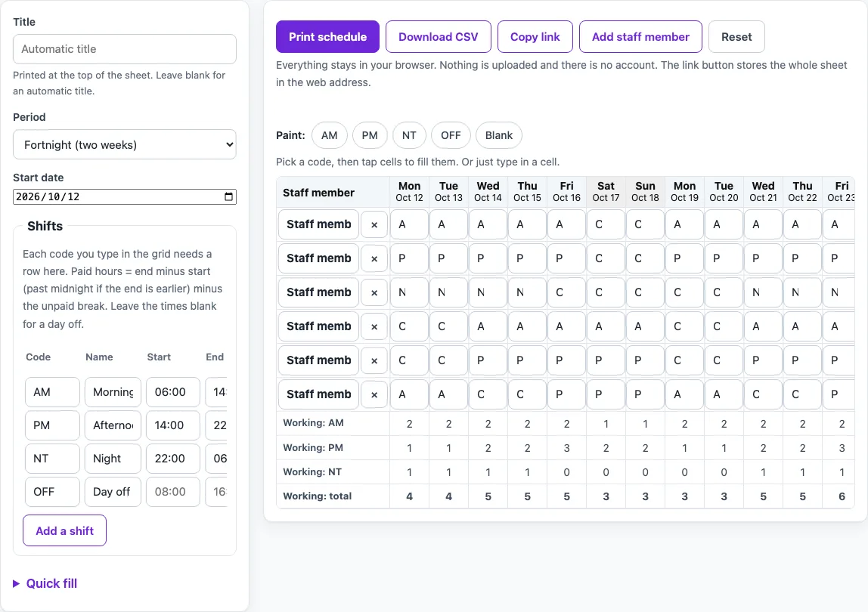Click the 06:00 start time field
This screenshot has width=868, height=612.
[x=173, y=392]
